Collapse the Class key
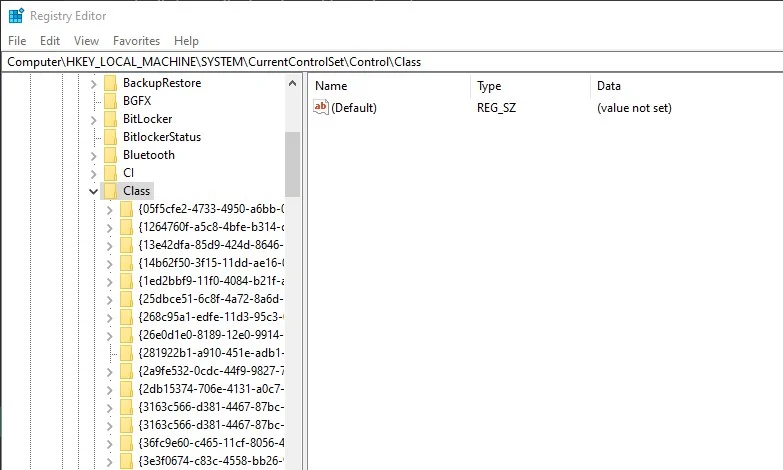 click(x=93, y=191)
